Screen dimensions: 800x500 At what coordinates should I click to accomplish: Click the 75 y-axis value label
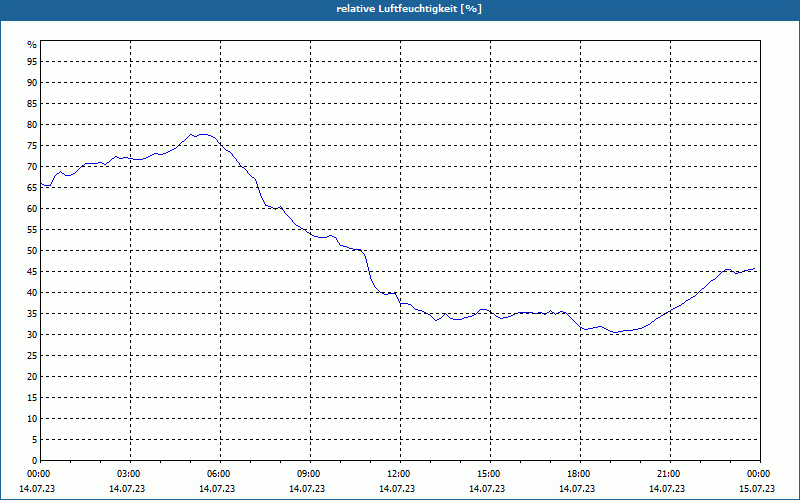coord(32,146)
